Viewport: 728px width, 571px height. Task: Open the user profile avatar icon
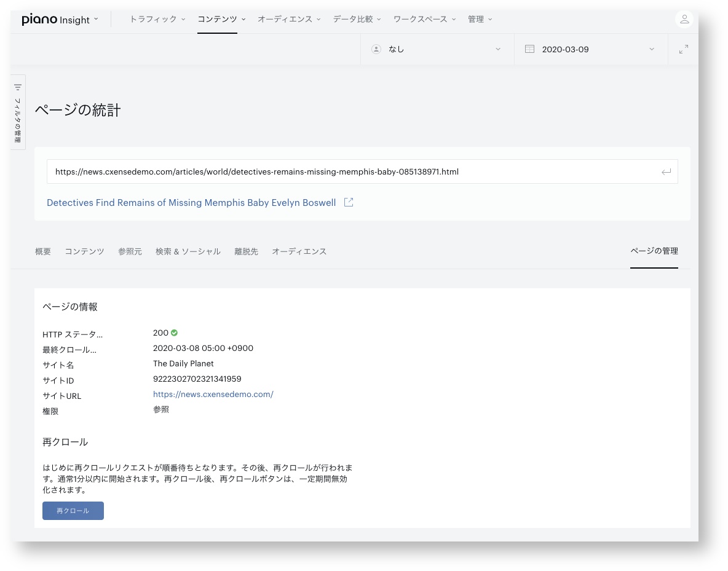684,20
